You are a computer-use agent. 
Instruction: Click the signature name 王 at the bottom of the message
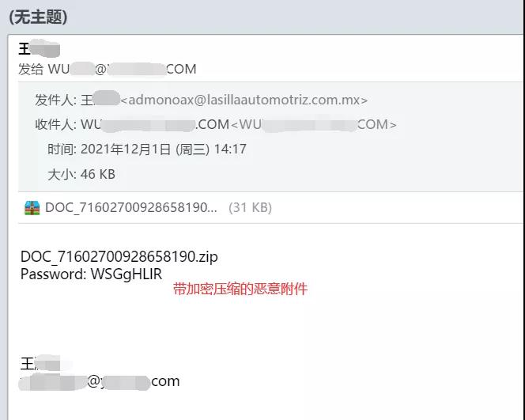coord(40,364)
